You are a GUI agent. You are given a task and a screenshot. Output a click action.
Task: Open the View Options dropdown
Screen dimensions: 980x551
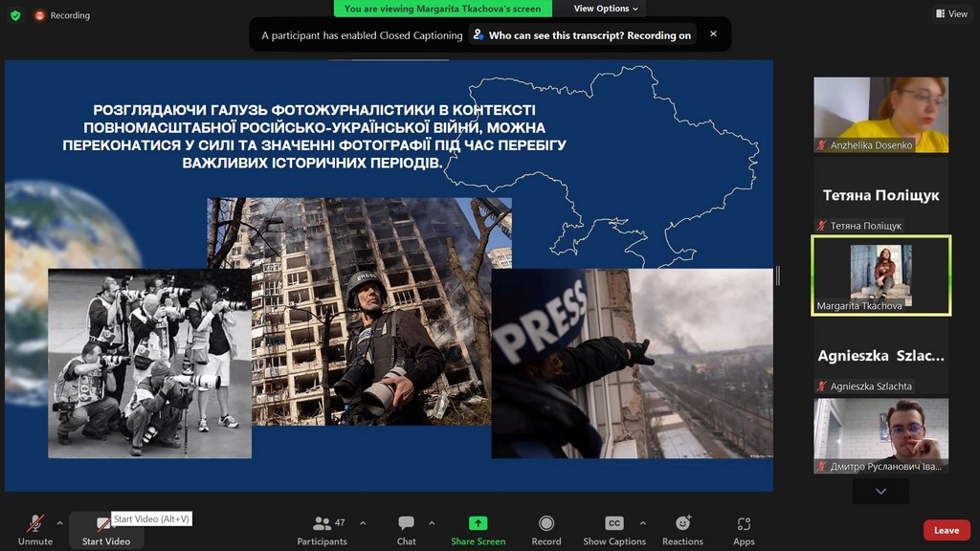pos(606,9)
